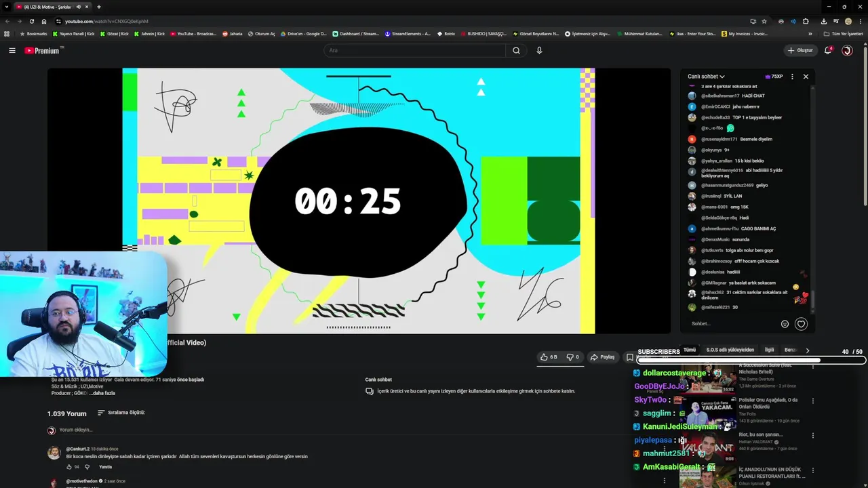Open options for 'Riot, bu son şansın' video
This screenshot has width=868, height=488.
(812, 435)
